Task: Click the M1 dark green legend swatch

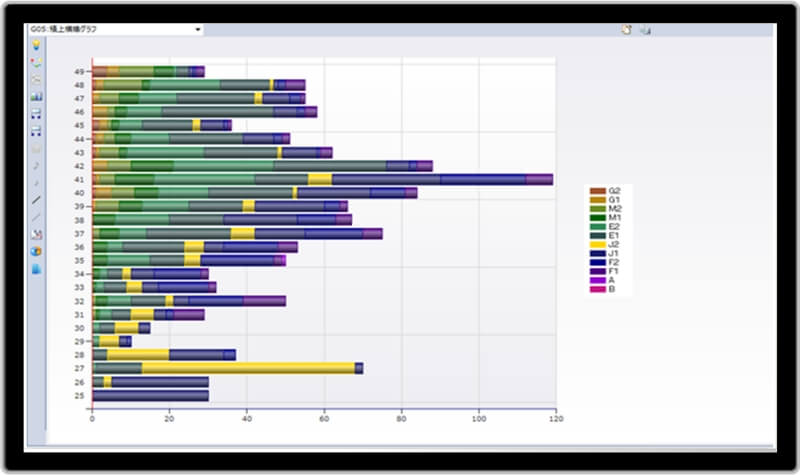Action: tap(597, 217)
